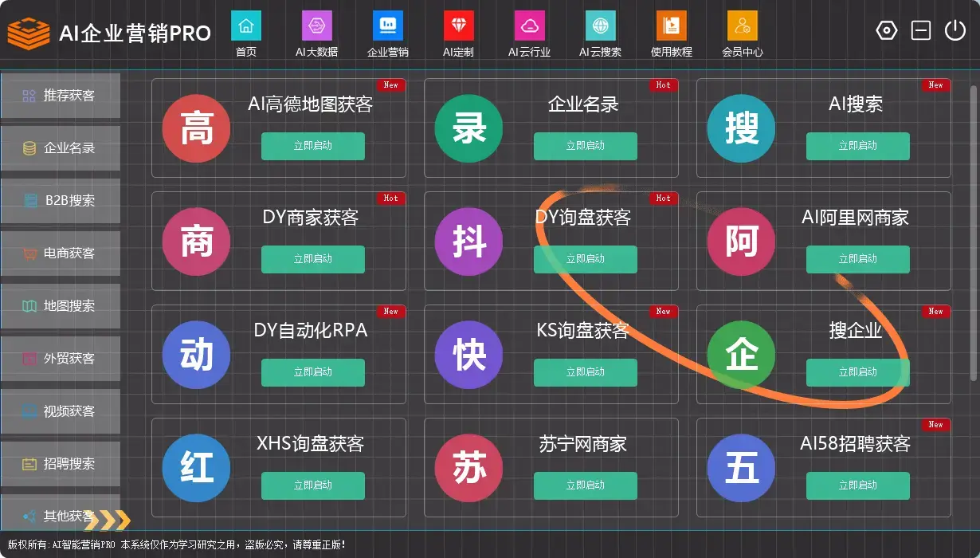Viewport: 980px width, 558px height.
Task: Click the green 录 circle icon
Action: [x=468, y=128]
